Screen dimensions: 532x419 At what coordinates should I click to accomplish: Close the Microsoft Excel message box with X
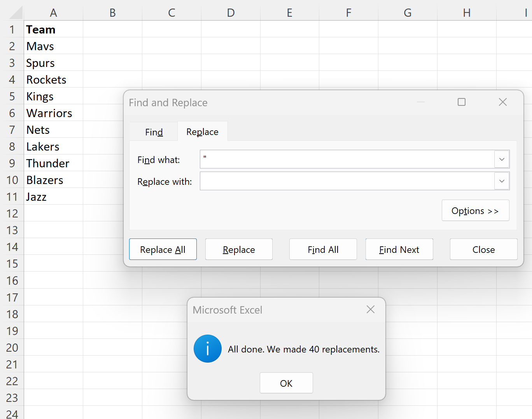pos(371,309)
